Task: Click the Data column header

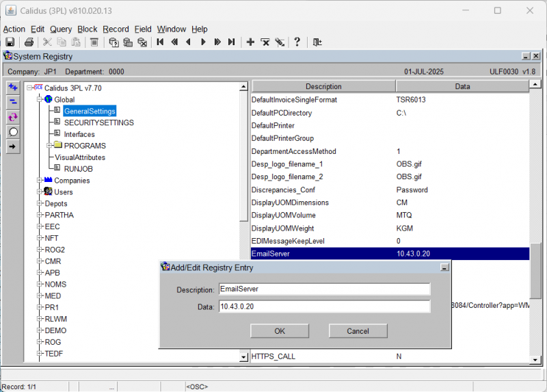Action: 462,86
